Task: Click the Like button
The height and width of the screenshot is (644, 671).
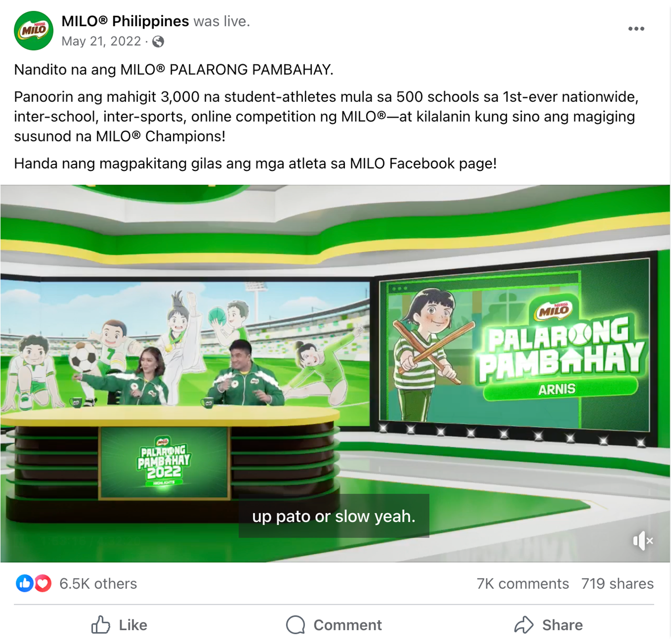Action: (119, 625)
